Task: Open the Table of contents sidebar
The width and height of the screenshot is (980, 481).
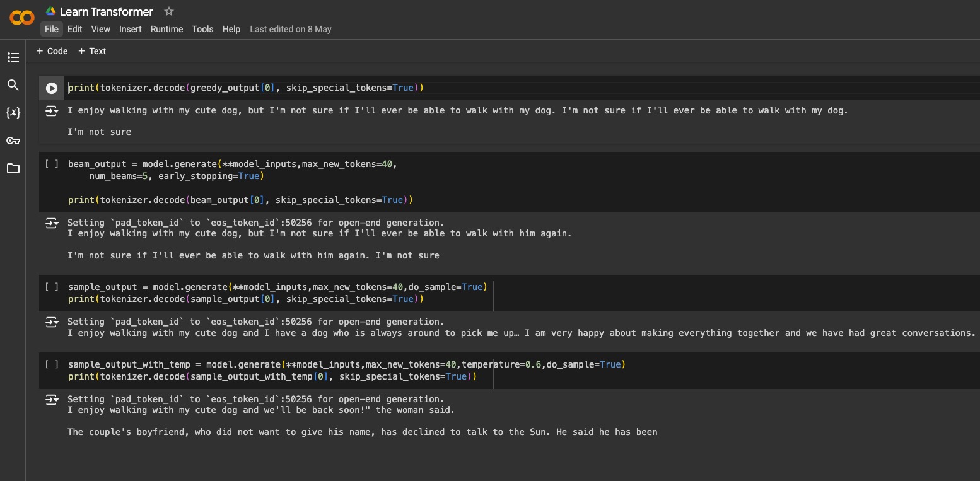Action: tap(13, 57)
